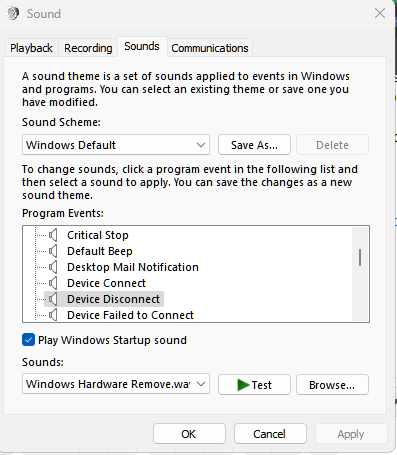The width and height of the screenshot is (397, 455).
Task: Click the speaker icon beside Device Connect
Action: tap(53, 283)
